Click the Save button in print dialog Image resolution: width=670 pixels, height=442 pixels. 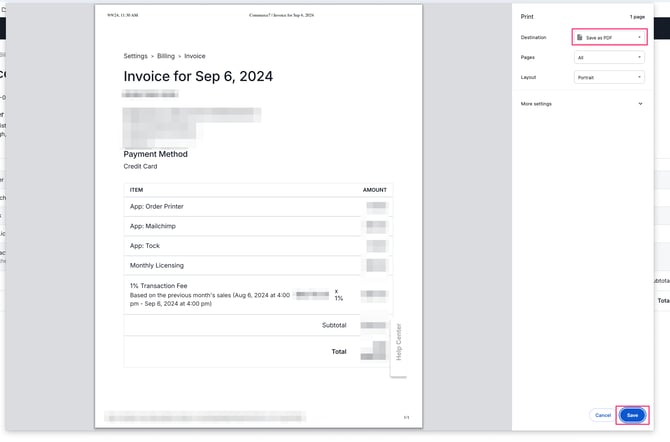pyautogui.click(x=632, y=415)
